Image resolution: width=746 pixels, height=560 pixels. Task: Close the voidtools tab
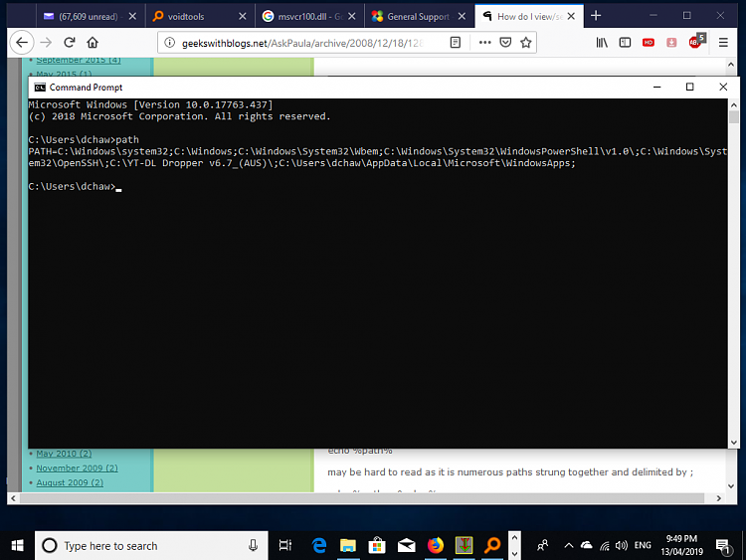click(242, 17)
